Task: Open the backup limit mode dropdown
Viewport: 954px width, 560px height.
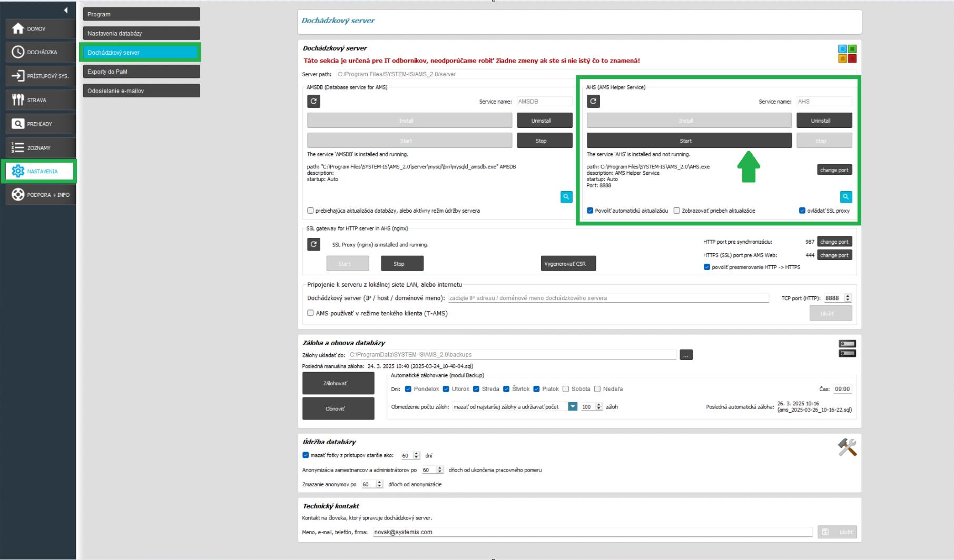Action: 572,407
